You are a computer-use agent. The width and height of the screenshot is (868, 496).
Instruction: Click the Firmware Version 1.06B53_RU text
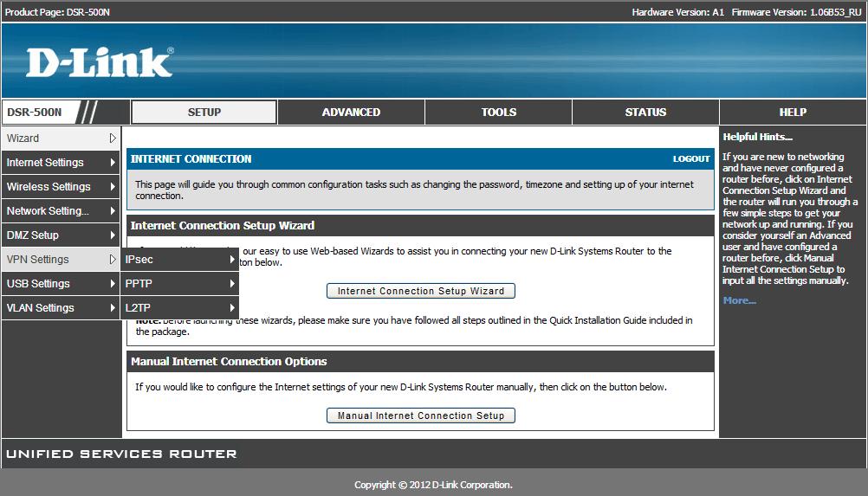(x=797, y=11)
